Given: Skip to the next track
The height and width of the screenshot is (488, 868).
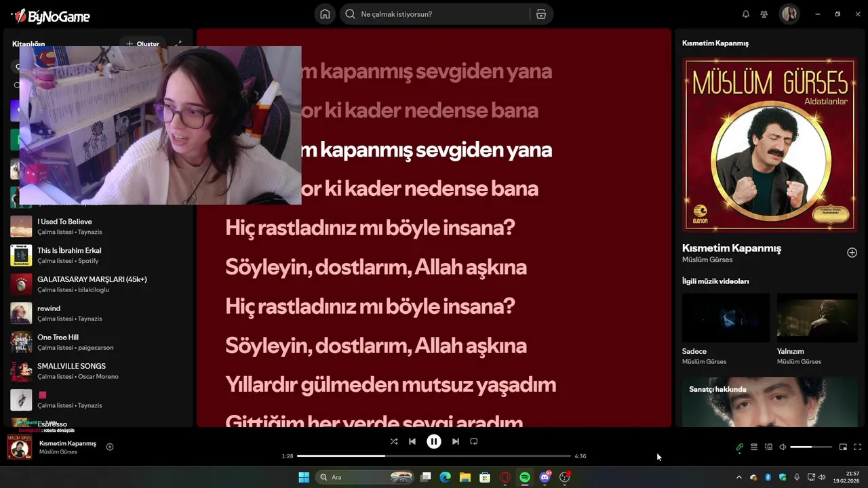Looking at the screenshot, I should [x=456, y=441].
